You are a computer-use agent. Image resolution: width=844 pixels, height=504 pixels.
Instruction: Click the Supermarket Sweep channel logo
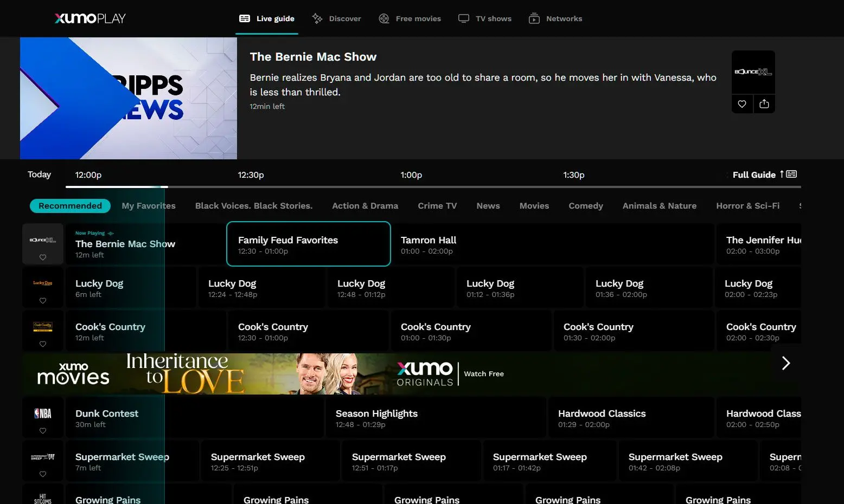tap(43, 457)
